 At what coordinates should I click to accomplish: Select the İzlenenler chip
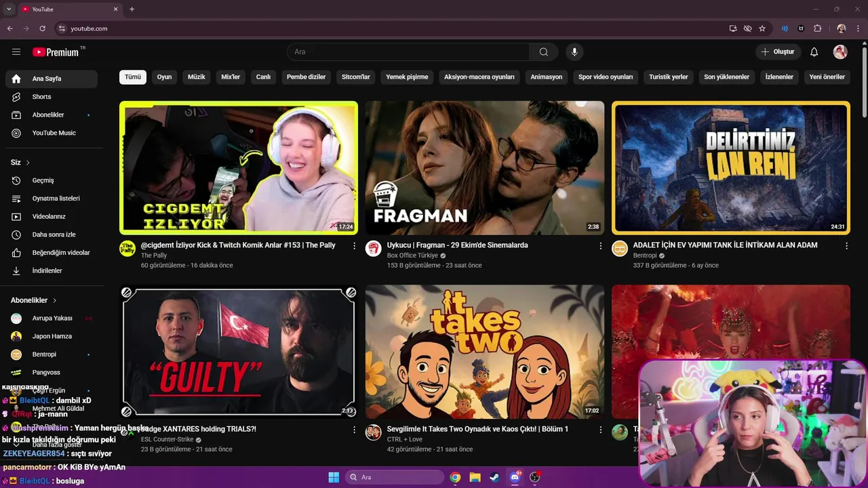779,77
